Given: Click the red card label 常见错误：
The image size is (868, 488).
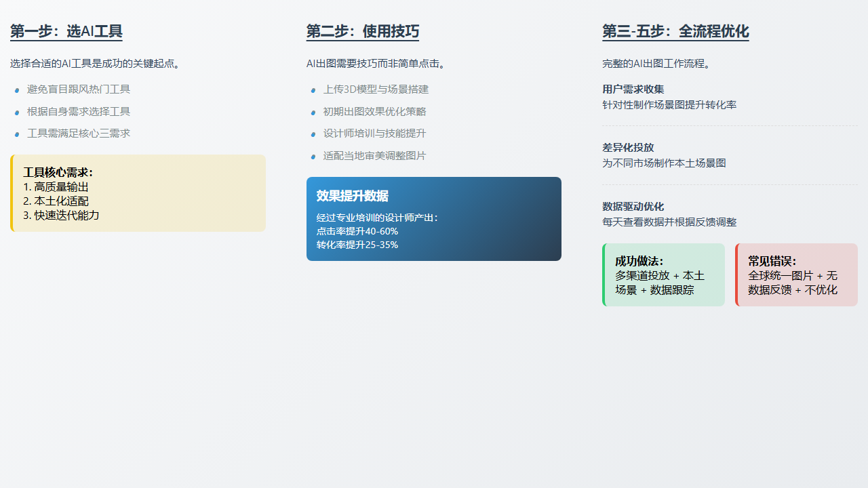Looking at the screenshot, I should coord(772,261).
